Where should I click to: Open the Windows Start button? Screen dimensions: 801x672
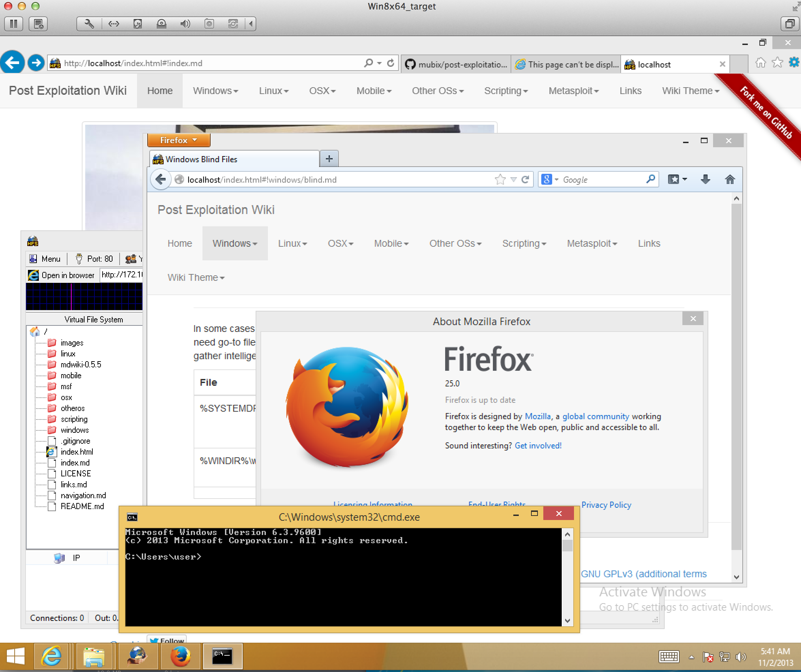16,656
